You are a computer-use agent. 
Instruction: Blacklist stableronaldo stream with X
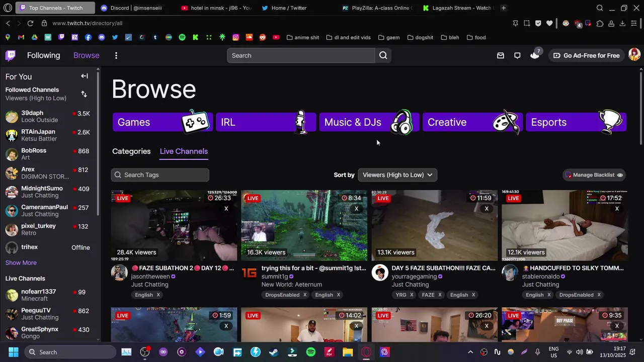click(x=617, y=209)
